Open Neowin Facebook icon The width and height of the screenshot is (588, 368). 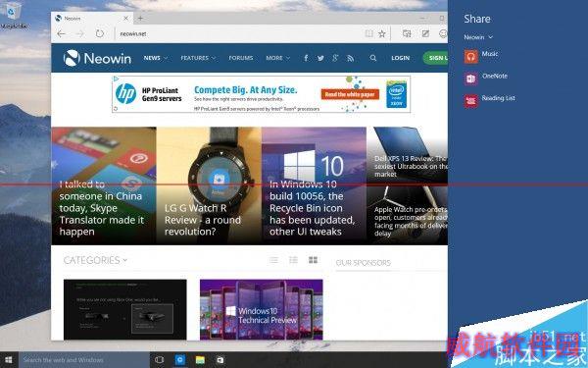[306, 58]
